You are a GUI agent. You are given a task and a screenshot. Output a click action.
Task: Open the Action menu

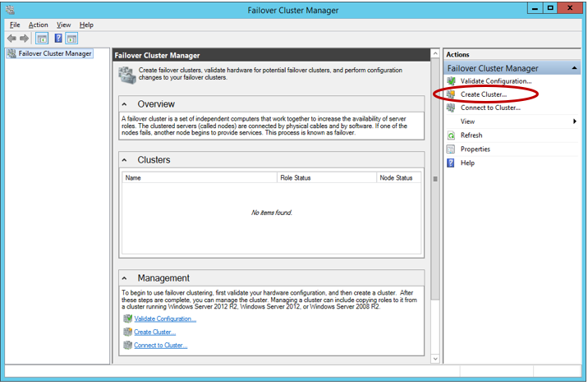tap(39, 25)
